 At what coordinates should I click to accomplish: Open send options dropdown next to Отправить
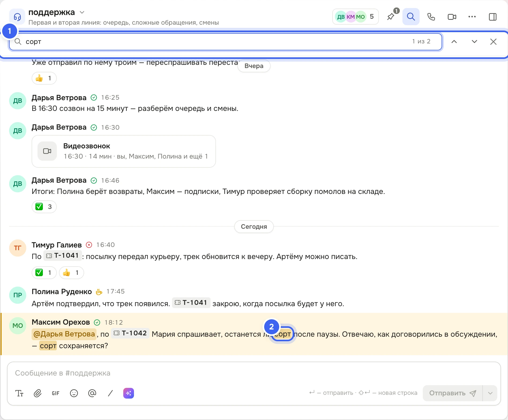point(490,393)
